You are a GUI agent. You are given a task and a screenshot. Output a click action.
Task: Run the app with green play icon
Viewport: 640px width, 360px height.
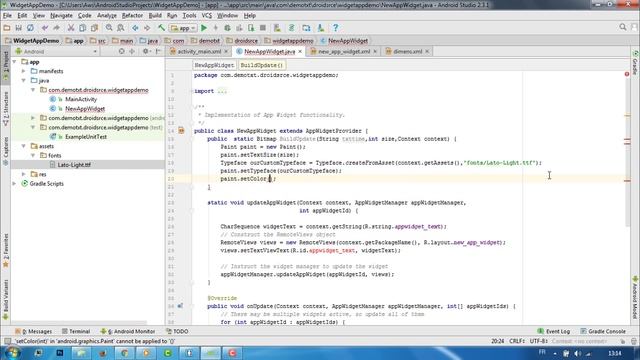(x=204, y=28)
